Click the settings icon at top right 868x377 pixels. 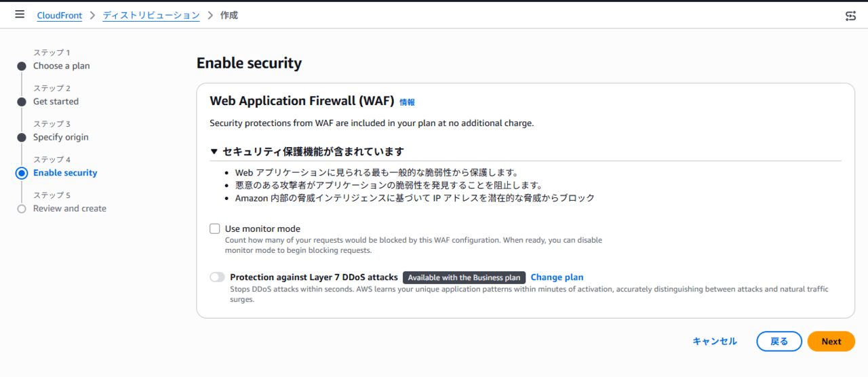point(850,16)
